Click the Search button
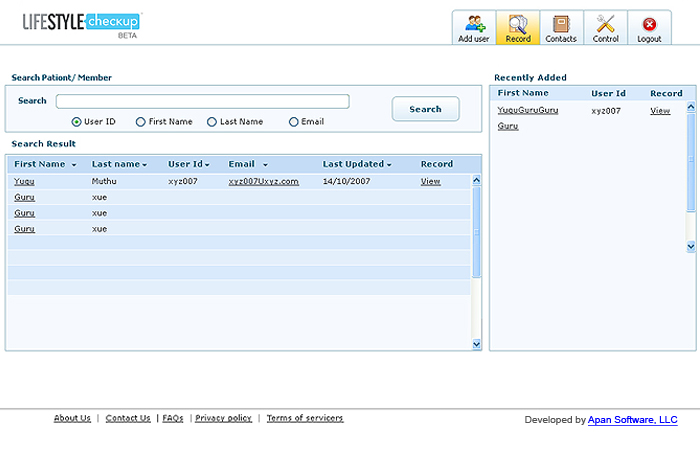 coord(425,109)
